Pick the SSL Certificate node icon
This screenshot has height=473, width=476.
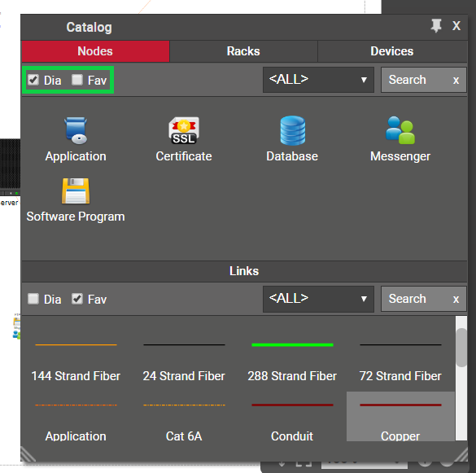[184, 130]
